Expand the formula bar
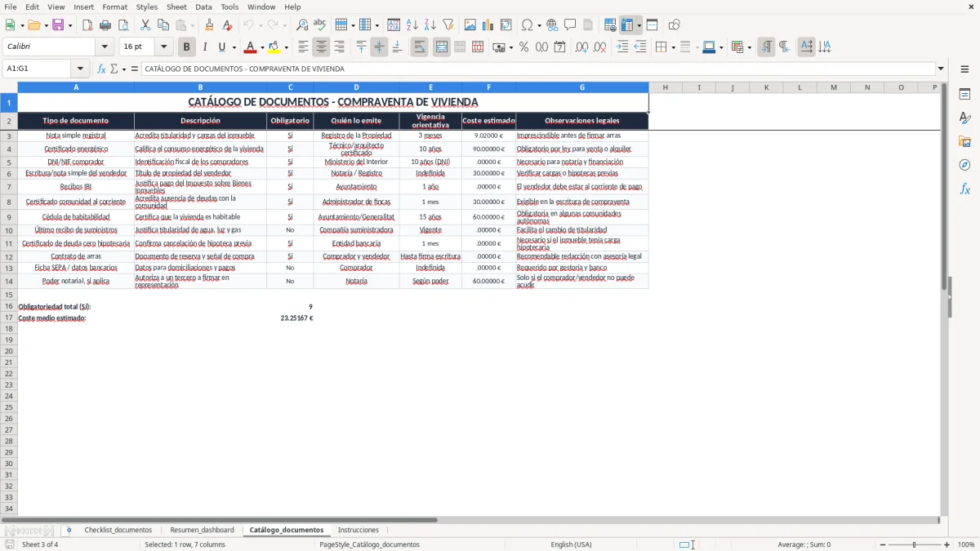 coord(941,69)
